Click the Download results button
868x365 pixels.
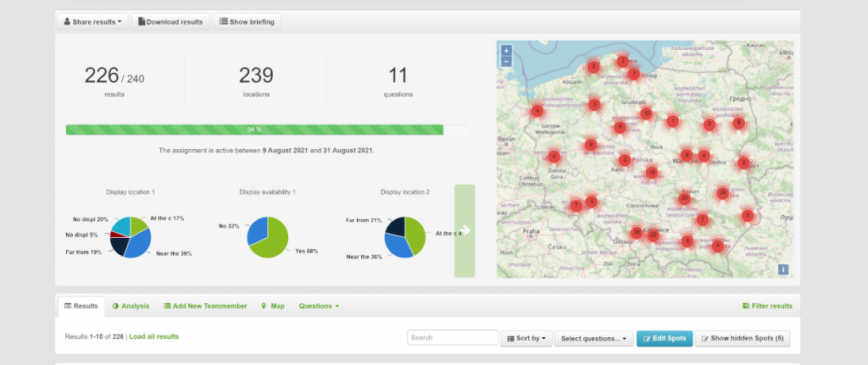(x=170, y=21)
